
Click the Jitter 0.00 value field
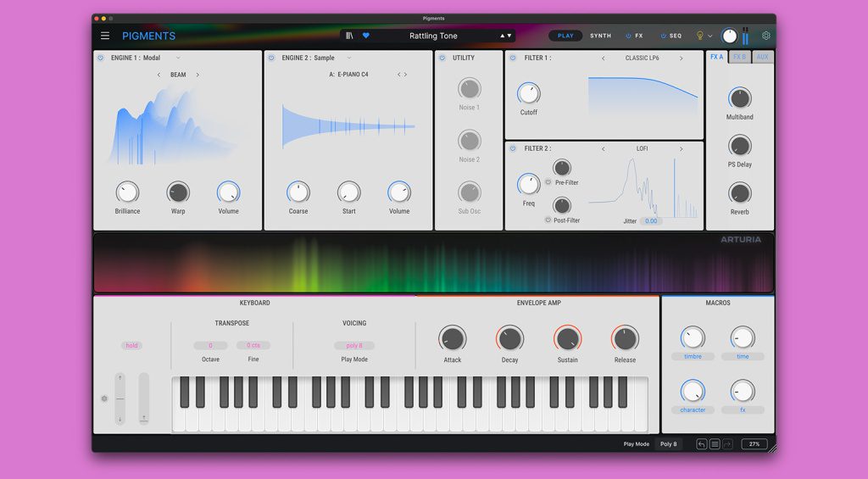pyautogui.click(x=652, y=221)
